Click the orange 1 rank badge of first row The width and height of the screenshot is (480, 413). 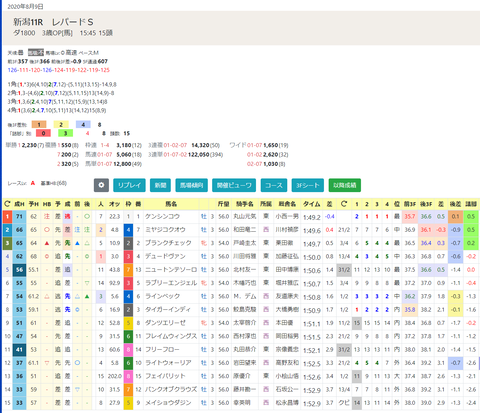pyautogui.click(x=7, y=217)
